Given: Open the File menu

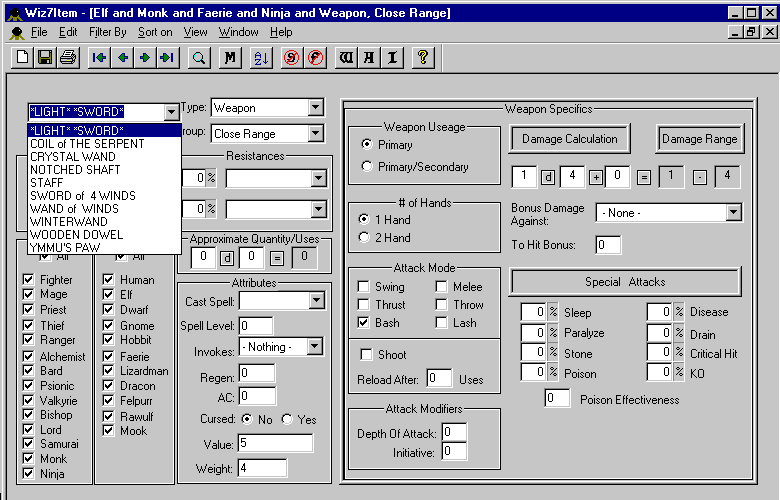Looking at the screenshot, I should point(39,32).
